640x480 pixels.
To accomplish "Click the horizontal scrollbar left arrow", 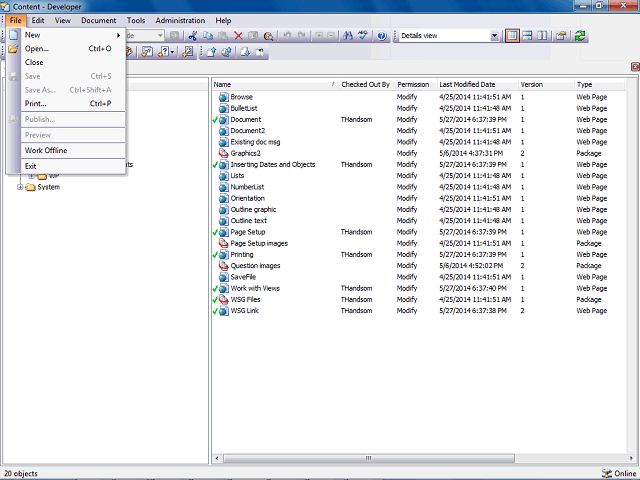I will pos(217,458).
